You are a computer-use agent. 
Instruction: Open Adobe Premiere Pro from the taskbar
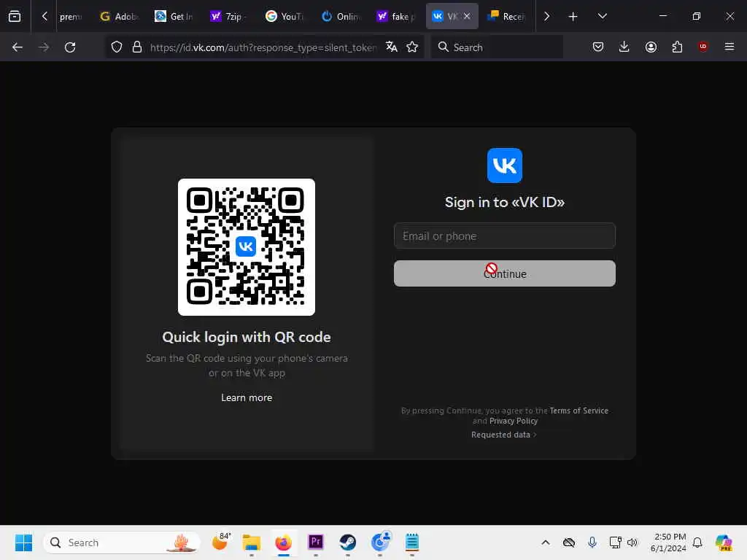(315, 542)
